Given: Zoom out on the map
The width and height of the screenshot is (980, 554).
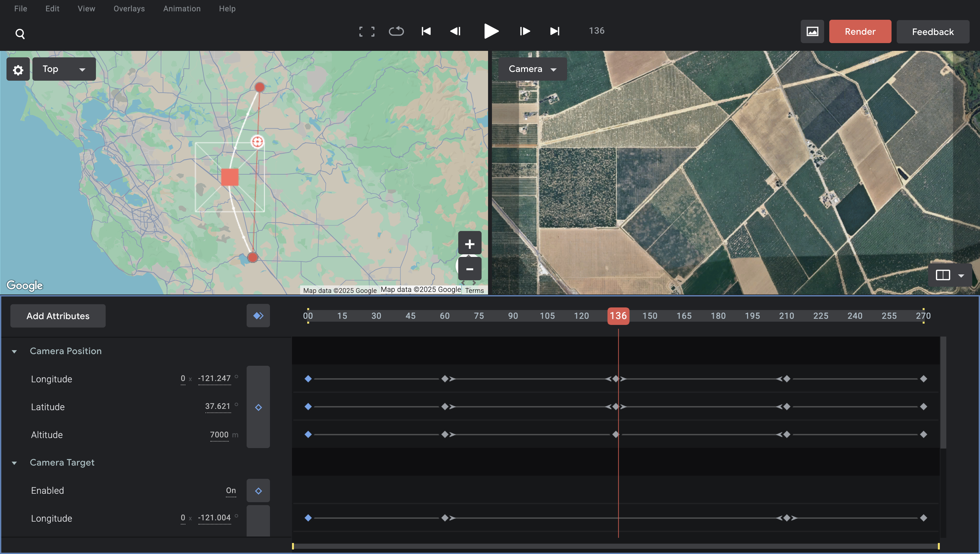Looking at the screenshot, I should 469,269.
